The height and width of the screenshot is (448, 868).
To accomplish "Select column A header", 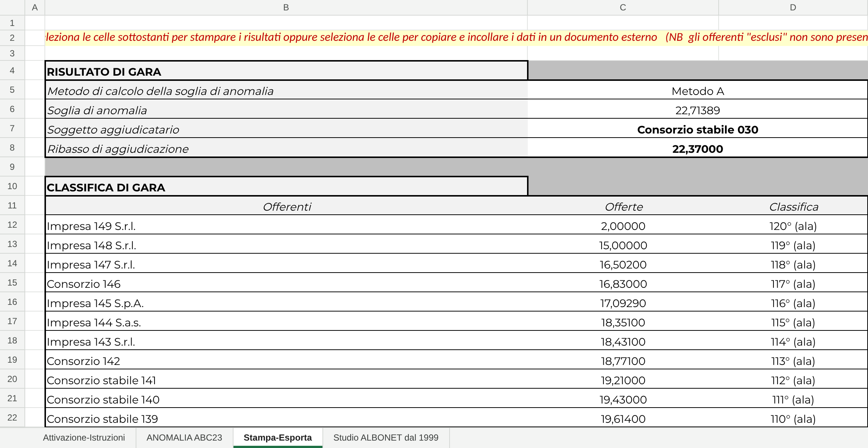I will pyautogui.click(x=35, y=7).
